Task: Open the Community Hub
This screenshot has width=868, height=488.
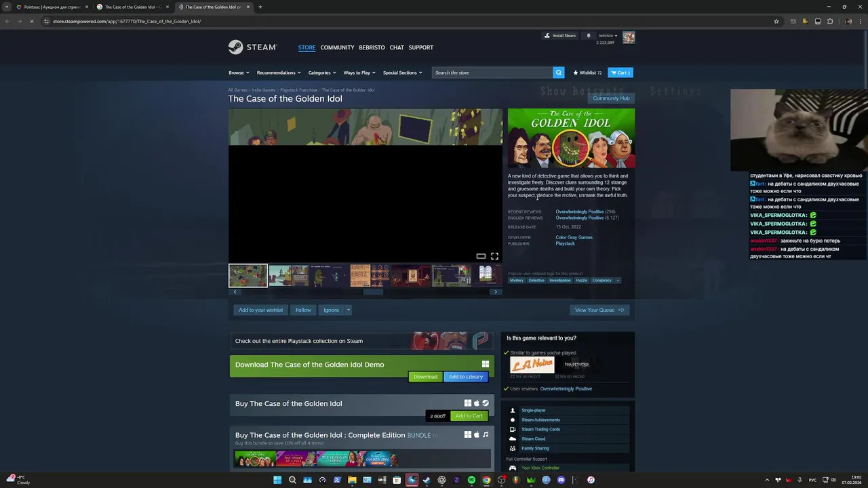Action: click(611, 98)
